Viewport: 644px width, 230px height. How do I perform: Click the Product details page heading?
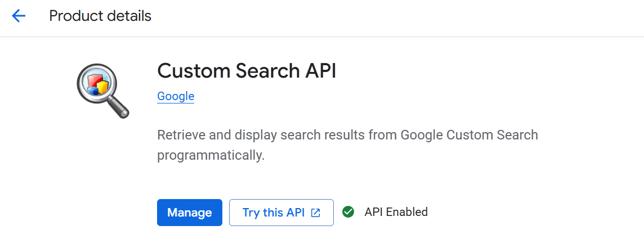pyautogui.click(x=100, y=16)
